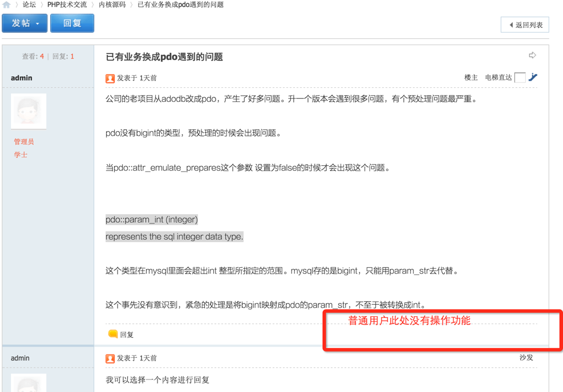Click the blue 回复 button at top
Screen dimensions: 563x392
click(72, 23)
